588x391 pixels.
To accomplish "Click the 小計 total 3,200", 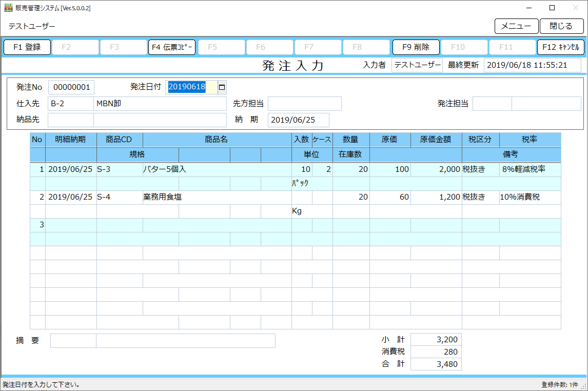I will click(436, 340).
